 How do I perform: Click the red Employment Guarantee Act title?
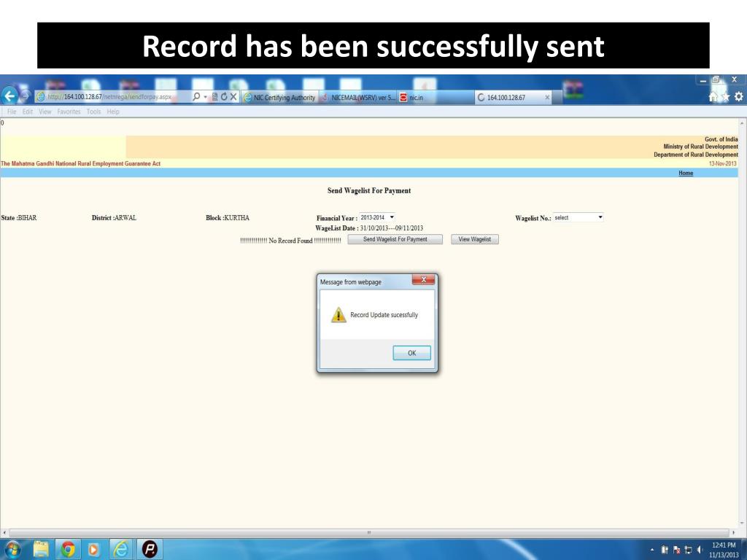[x=80, y=163]
